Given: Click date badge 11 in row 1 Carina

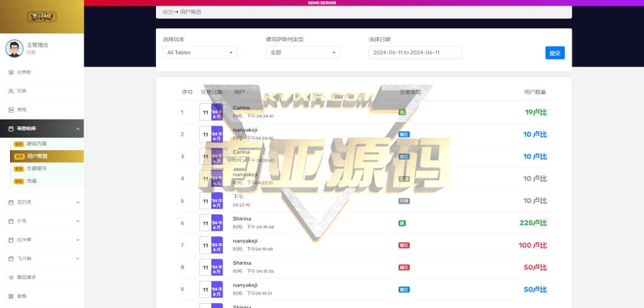Looking at the screenshot, I should [211, 112].
